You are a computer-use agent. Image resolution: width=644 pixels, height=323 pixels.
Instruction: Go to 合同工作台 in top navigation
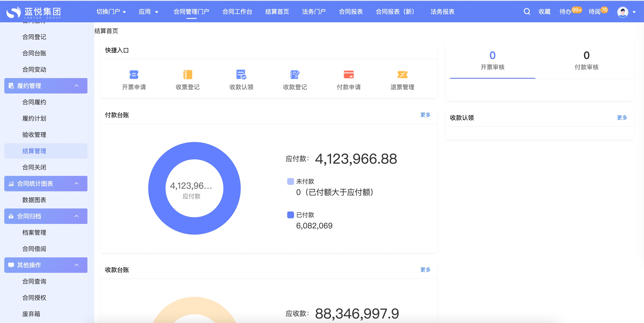(x=237, y=12)
